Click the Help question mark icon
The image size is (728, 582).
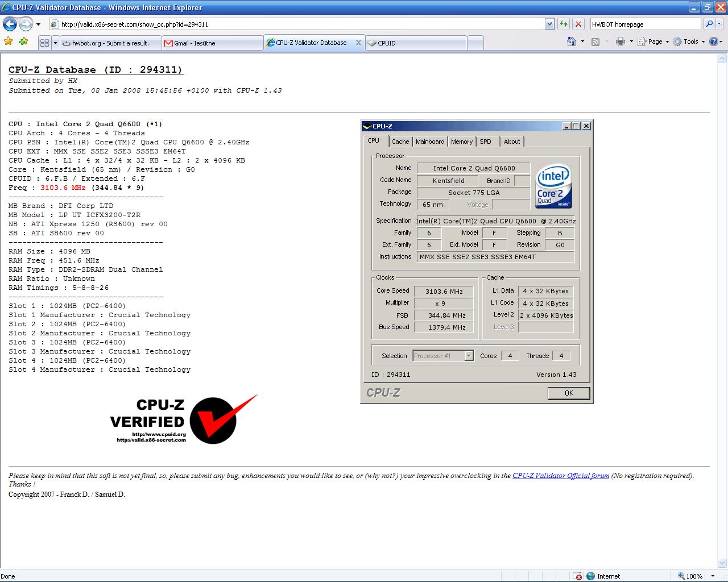714,41
